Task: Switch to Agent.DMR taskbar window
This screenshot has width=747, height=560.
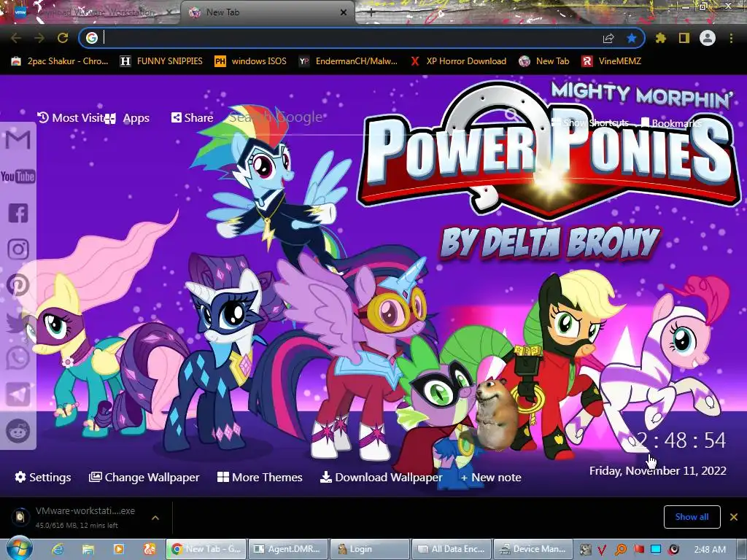Action: coord(288,549)
